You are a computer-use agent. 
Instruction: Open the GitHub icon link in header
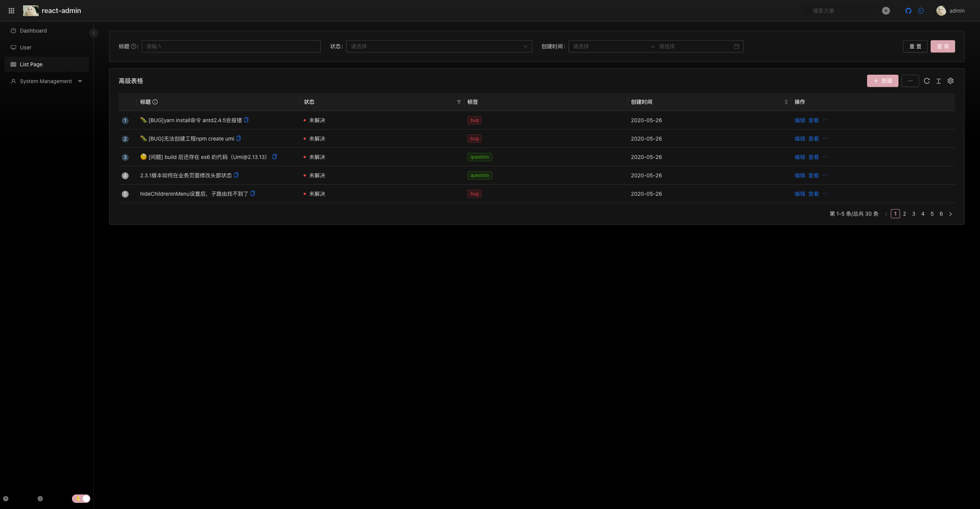coord(908,11)
